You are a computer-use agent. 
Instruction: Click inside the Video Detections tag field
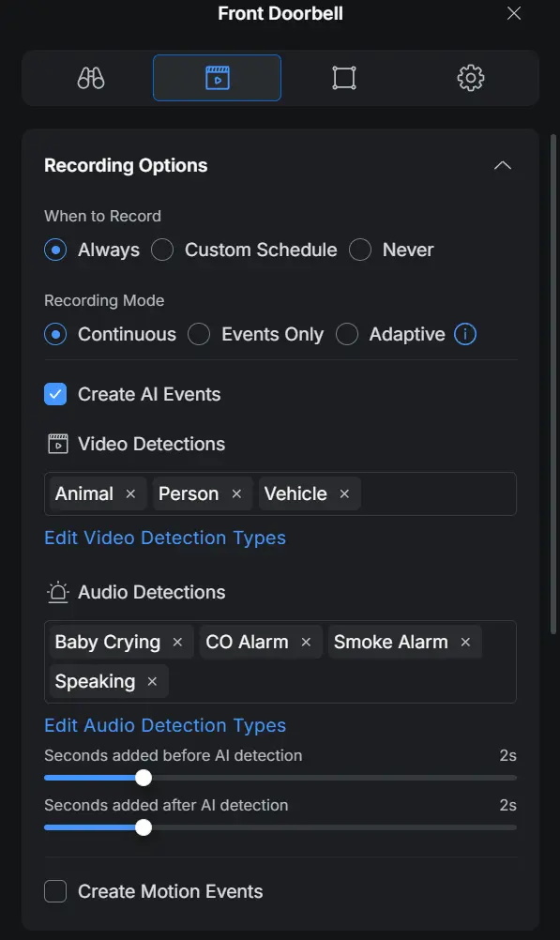438,494
